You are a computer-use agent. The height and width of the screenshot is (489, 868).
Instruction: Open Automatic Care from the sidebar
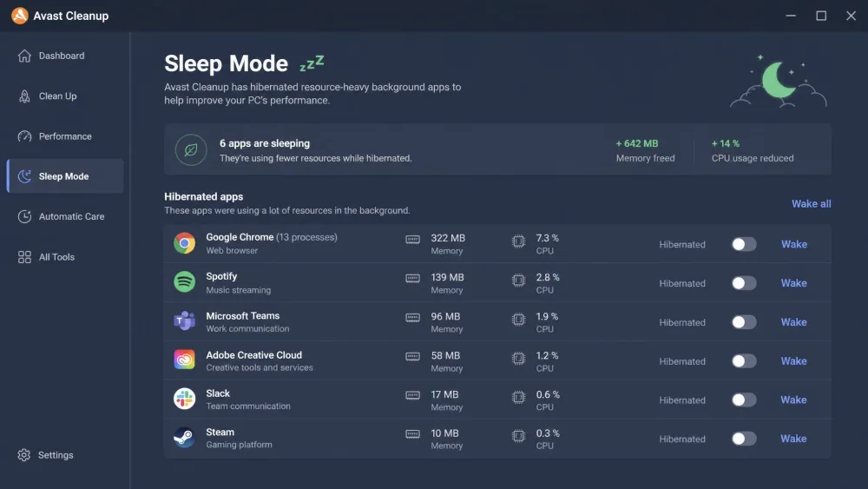click(x=65, y=216)
